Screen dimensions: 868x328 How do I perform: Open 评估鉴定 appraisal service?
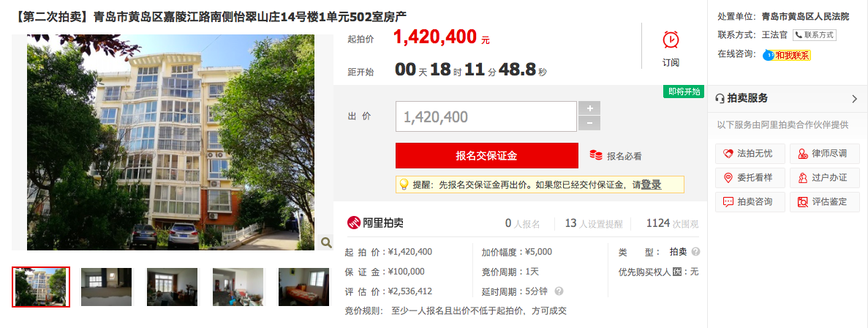(x=825, y=201)
